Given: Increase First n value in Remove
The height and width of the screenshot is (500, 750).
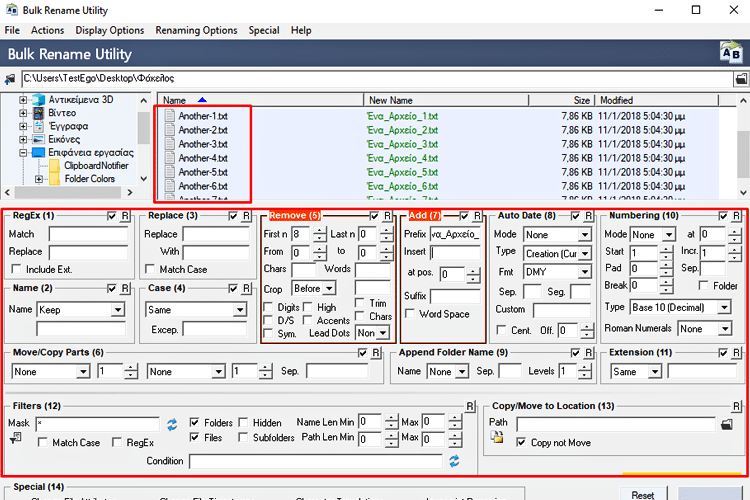Looking at the screenshot, I should (x=320, y=231).
